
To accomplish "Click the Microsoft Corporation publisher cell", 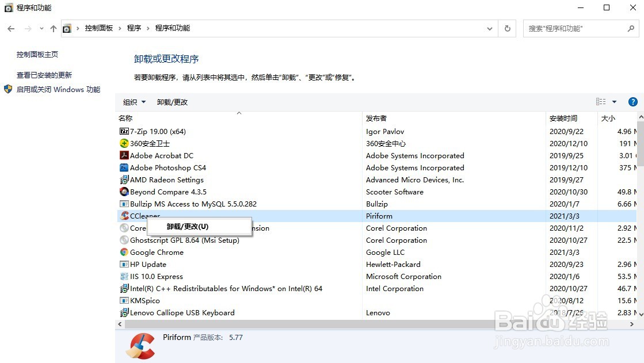I will pos(404,276).
